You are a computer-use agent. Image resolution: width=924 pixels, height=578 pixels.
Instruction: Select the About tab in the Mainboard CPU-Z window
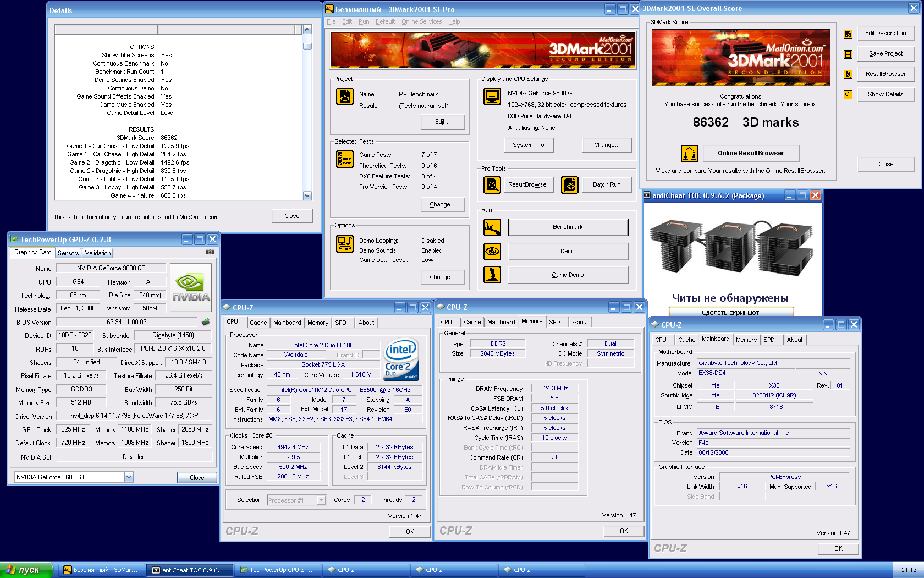tap(794, 340)
